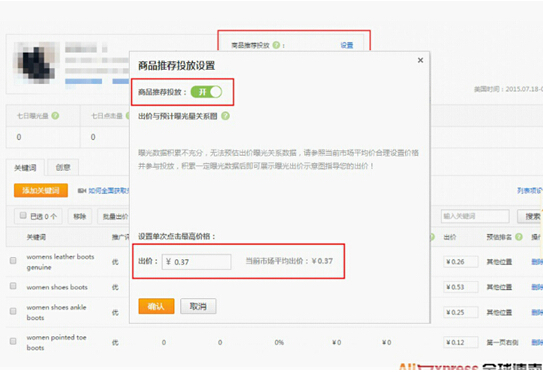
Task: Click the 出价 input field in dialog
Action: 196,262
